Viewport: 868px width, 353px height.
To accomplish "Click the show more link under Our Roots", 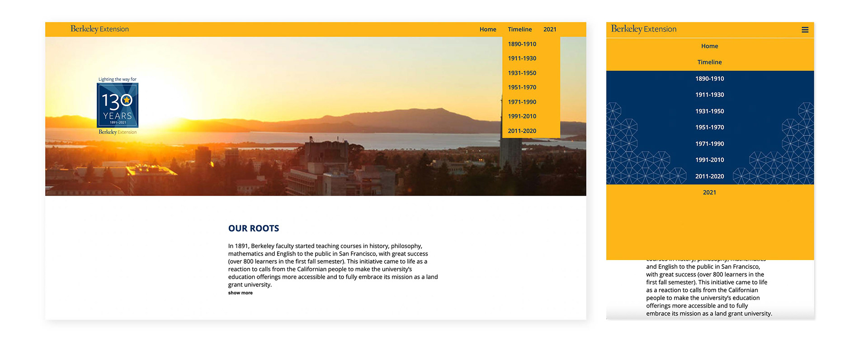I will click(240, 293).
